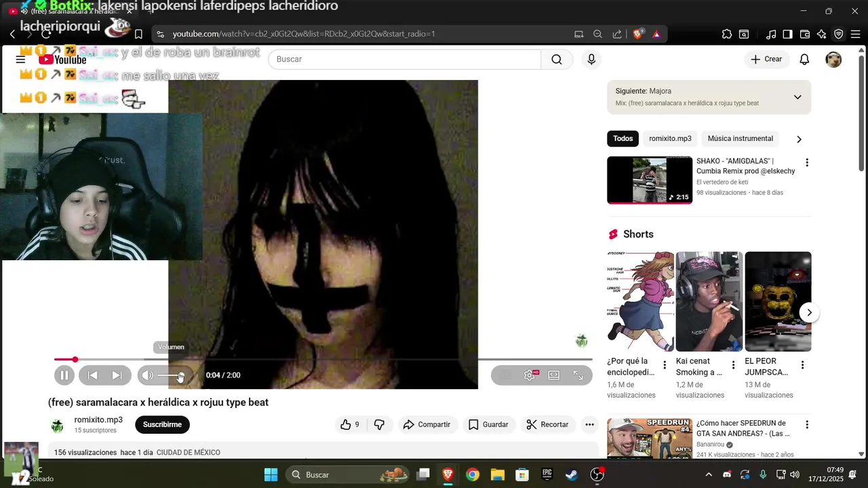Open the browser extensions puzzle icon
Viewport: 868px width, 488px height.
[727, 34]
